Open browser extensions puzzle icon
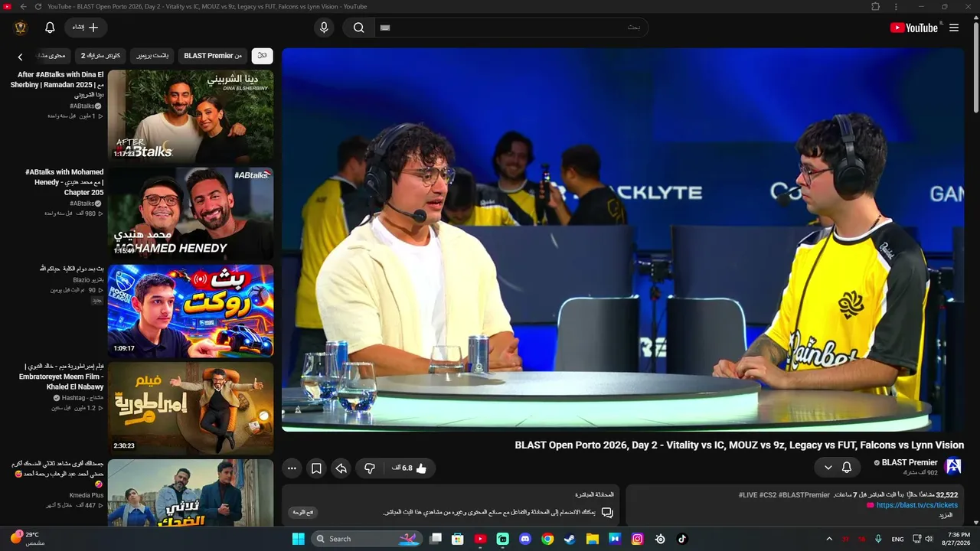This screenshot has width=980, height=551. 876,7
